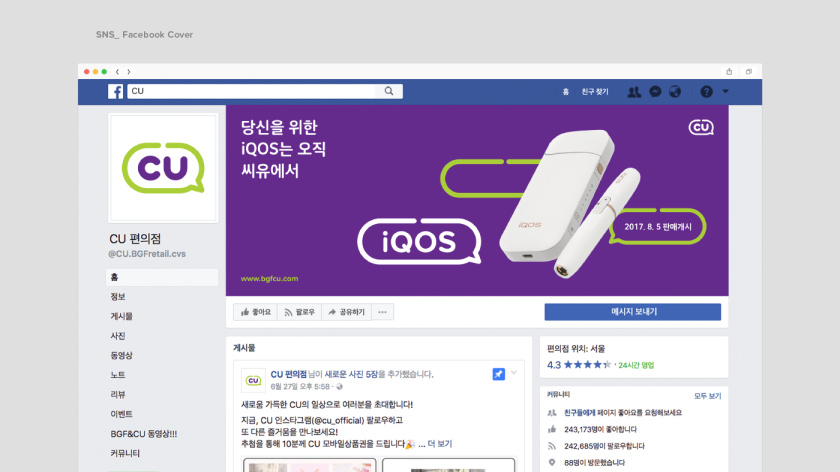
Task: Click the followers feed icon
Action: (x=552, y=446)
